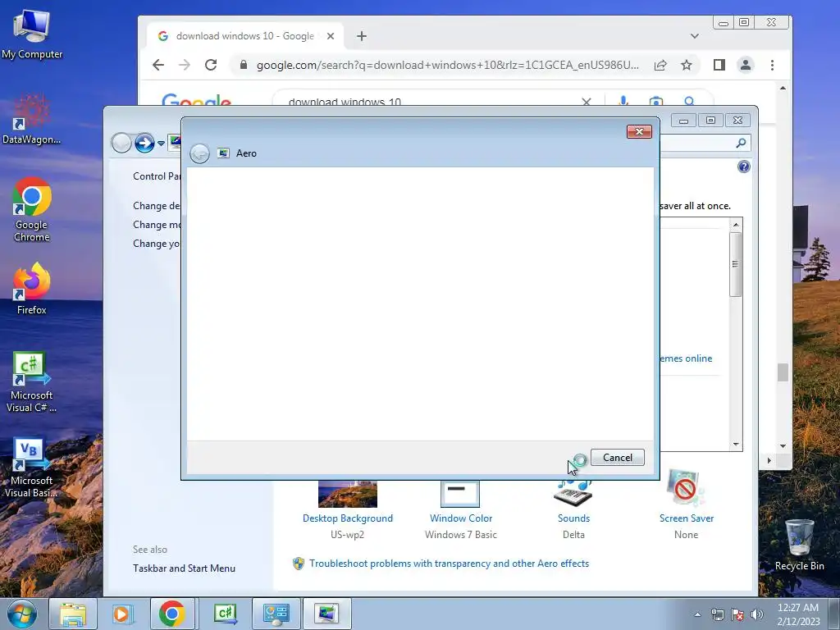Open the Microsoft Visual Basic desktop shortcut

32,467
